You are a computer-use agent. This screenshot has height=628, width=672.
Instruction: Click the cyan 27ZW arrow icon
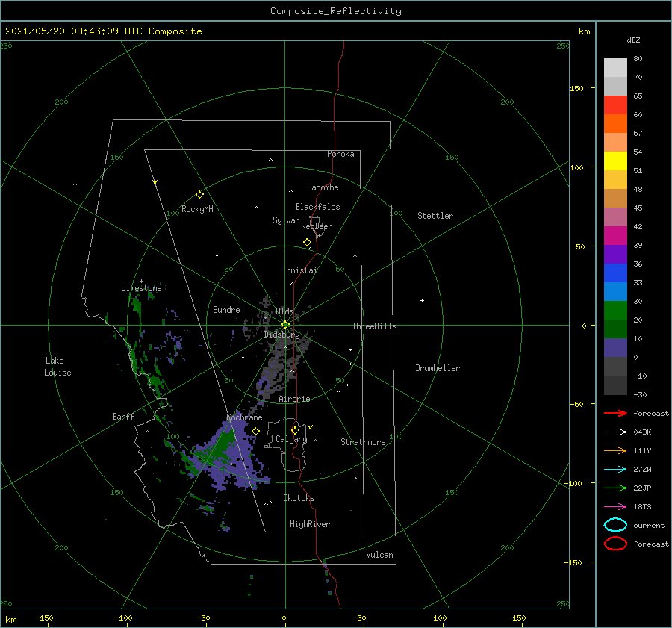click(x=615, y=470)
